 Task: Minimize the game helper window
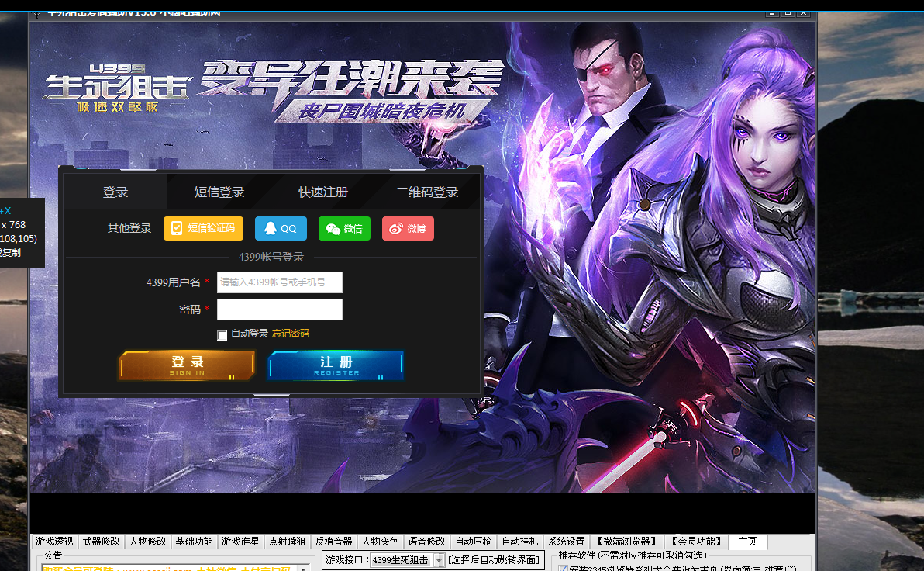(772, 13)
